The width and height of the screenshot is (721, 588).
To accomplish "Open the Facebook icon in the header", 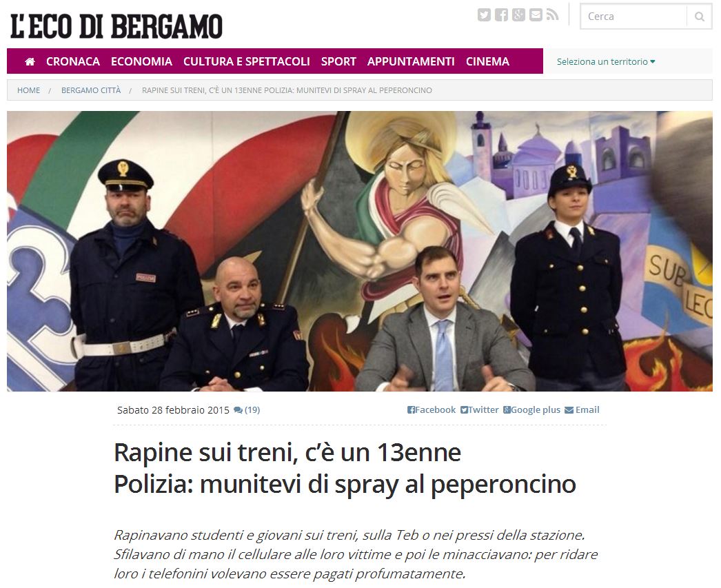I will click(x=501, y=15).
